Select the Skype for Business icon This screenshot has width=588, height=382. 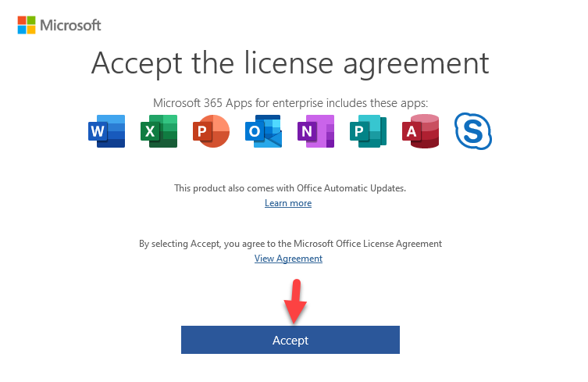click(473, 131)
